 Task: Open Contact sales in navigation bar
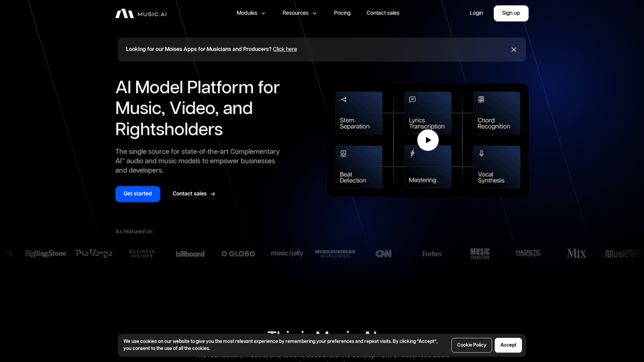(383, 13)
